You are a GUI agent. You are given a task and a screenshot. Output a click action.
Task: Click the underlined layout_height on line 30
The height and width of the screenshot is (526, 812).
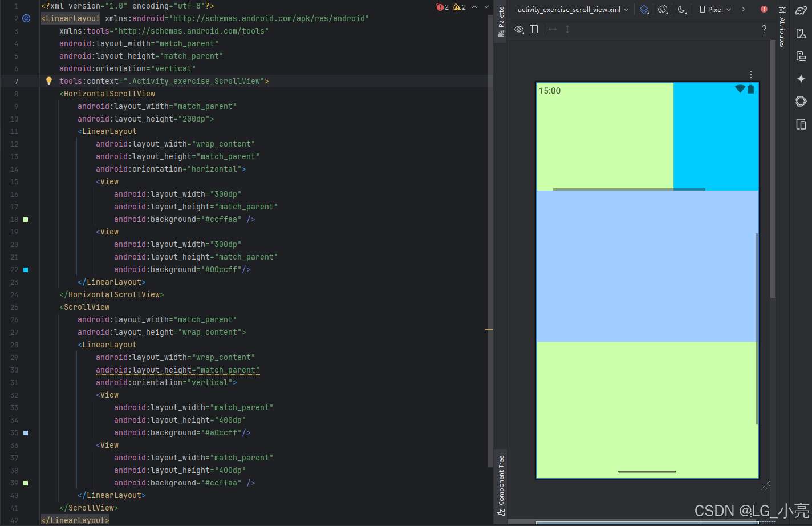point(178,370)
